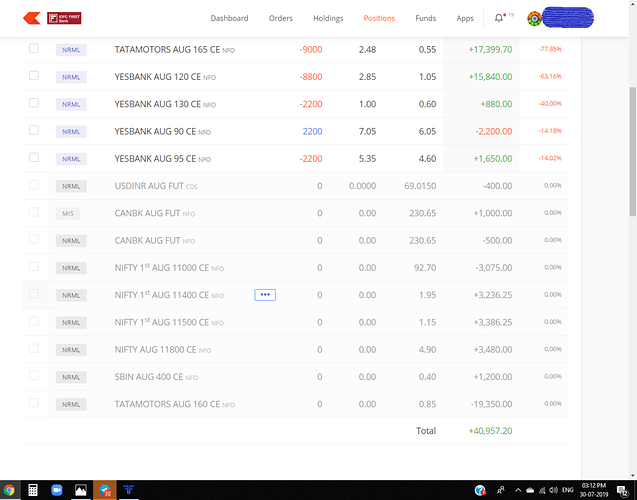Toggle checkbox for SBIN AUG 400 CE

pos(34,376)
